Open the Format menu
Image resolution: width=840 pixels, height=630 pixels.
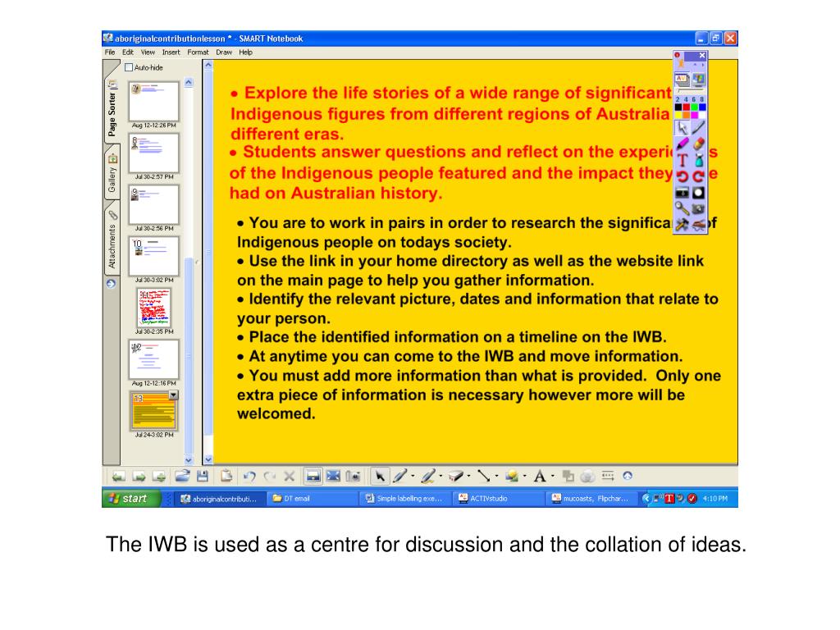tap(198, 52)
